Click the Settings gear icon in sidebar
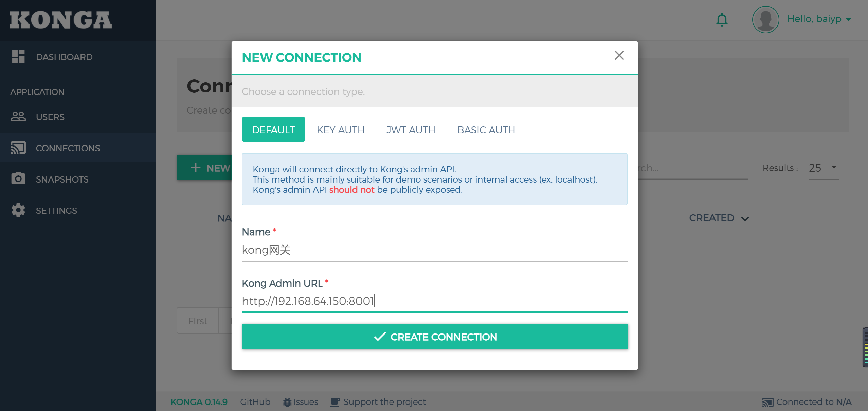Screen dimensions: 868x411 18,210
